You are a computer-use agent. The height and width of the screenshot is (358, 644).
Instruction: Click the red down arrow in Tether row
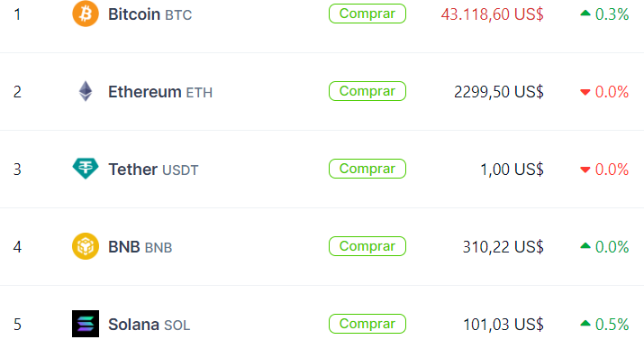(585, 170)
